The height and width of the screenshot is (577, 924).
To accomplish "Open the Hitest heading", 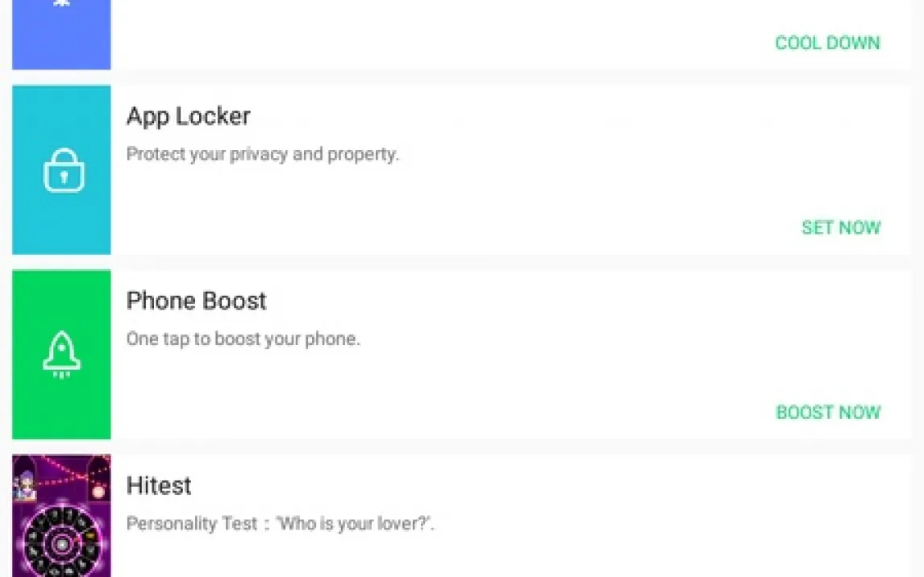I will point(159,486).
